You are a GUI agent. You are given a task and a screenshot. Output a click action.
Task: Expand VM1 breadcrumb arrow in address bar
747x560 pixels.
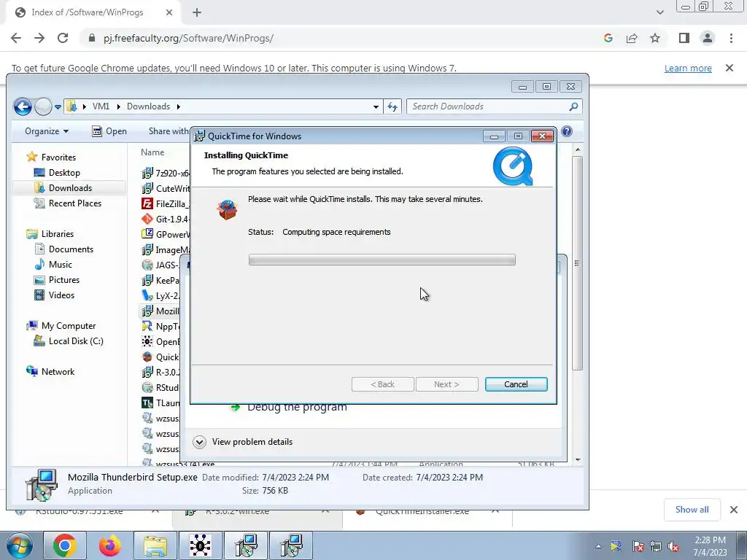[x=119, y=106]
